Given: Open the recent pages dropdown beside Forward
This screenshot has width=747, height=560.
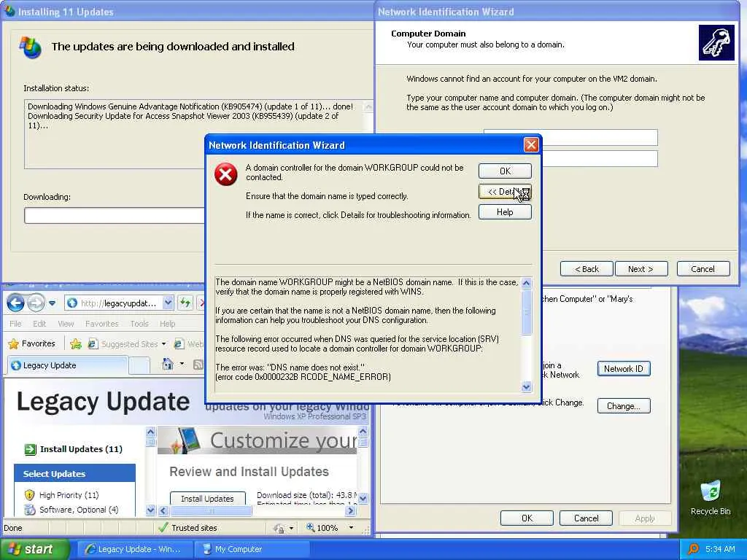Looking at the screenshot, I should click(52, 303).
